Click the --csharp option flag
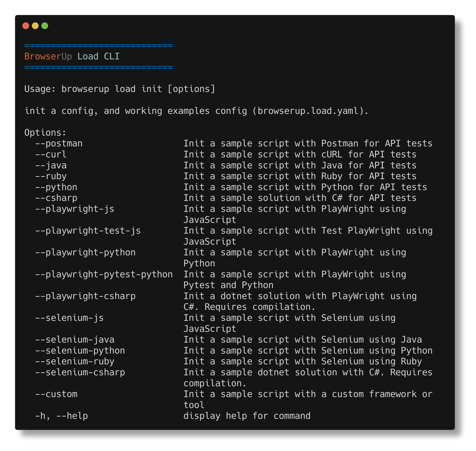Image resolution: width=476 pixels, height=451 pixels. coord(56,198)
